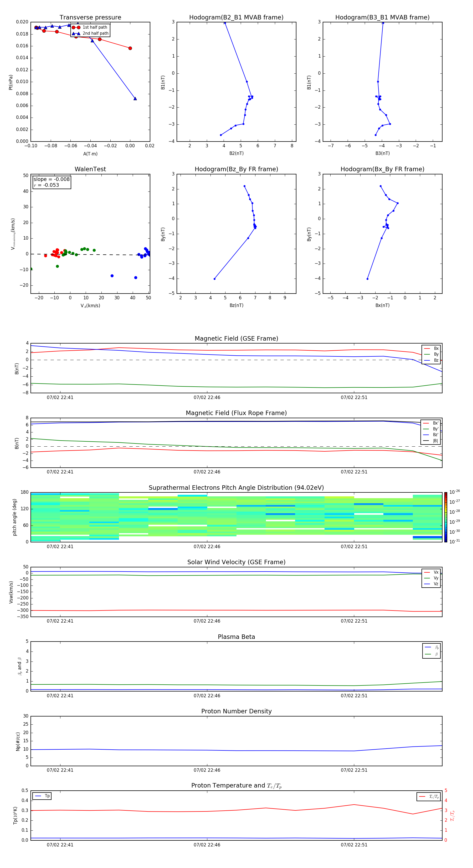Click the 'WalenTest' plot title
This screenshot has width=473, height=868.
(x=90, y=169)
